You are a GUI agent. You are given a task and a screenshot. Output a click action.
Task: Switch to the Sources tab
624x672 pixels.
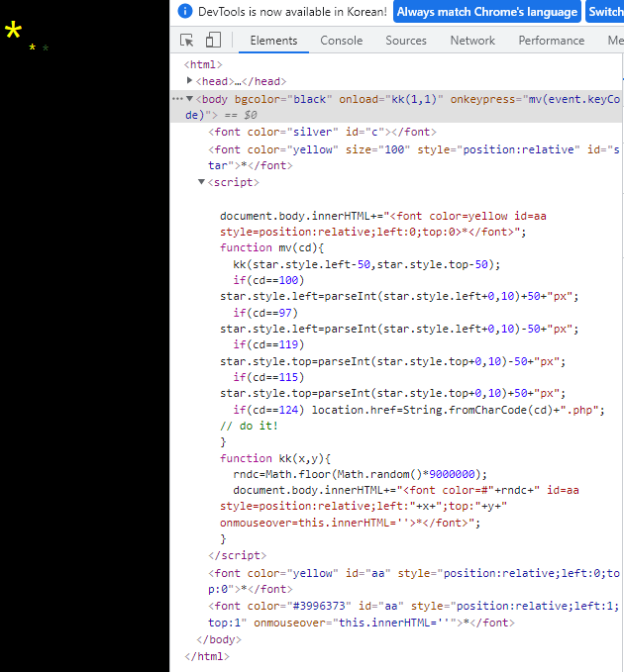(406, 41)
